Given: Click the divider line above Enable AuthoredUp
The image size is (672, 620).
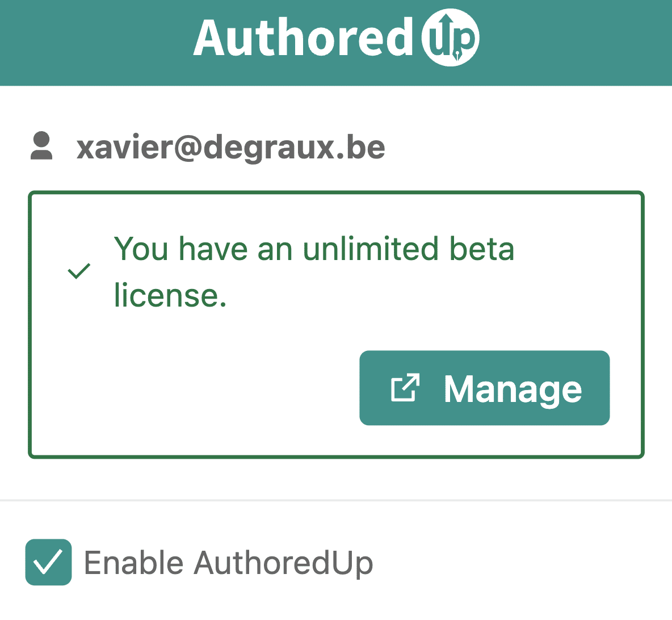Looking at the screenshot, I should (x=336, y=500).
